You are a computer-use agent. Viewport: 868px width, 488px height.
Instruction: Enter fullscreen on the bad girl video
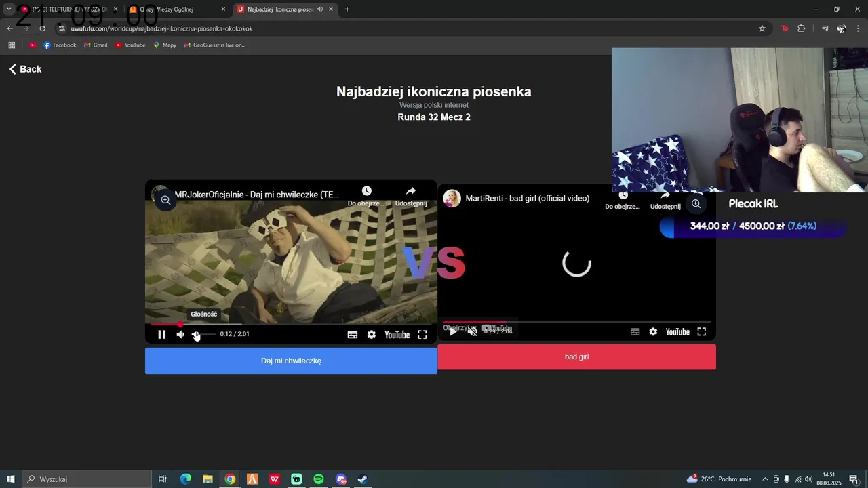coord(702,332)
